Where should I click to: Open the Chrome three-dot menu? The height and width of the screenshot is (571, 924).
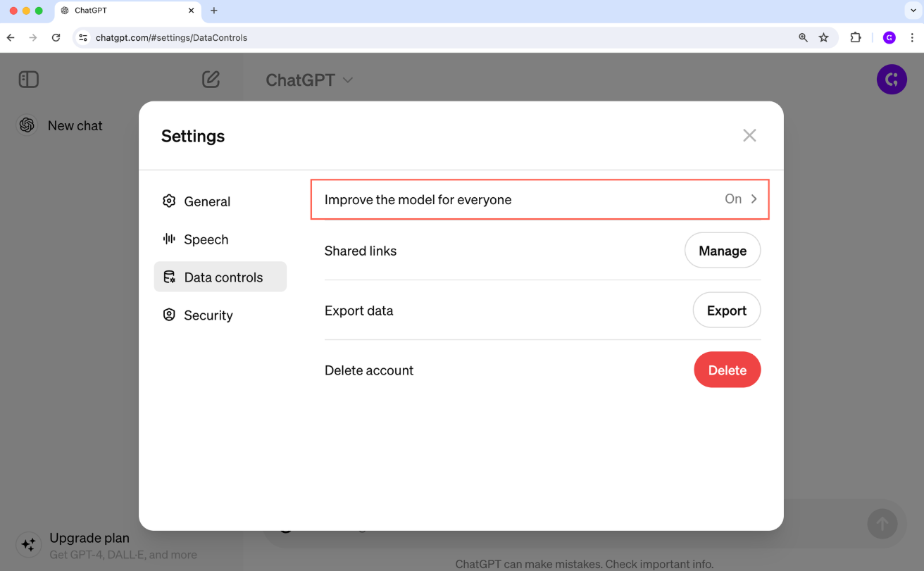tap(913, 37)
